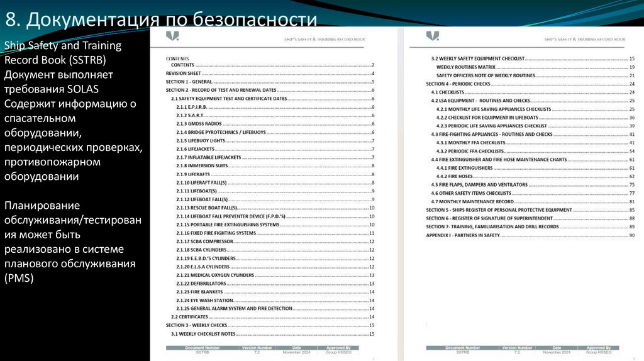This screenshot has height=361, width=644.
Task: Select "3.2 Weekly Safety Equipment Checklist" entry
Action: coord(533,58)
